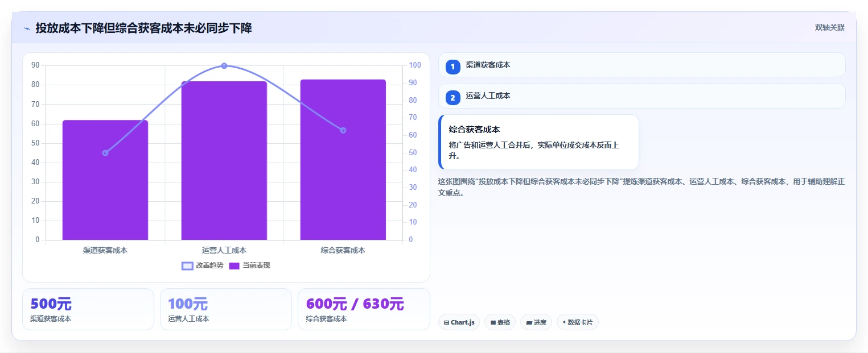Click the 双轴关联 label in header

tap(829, 27)
